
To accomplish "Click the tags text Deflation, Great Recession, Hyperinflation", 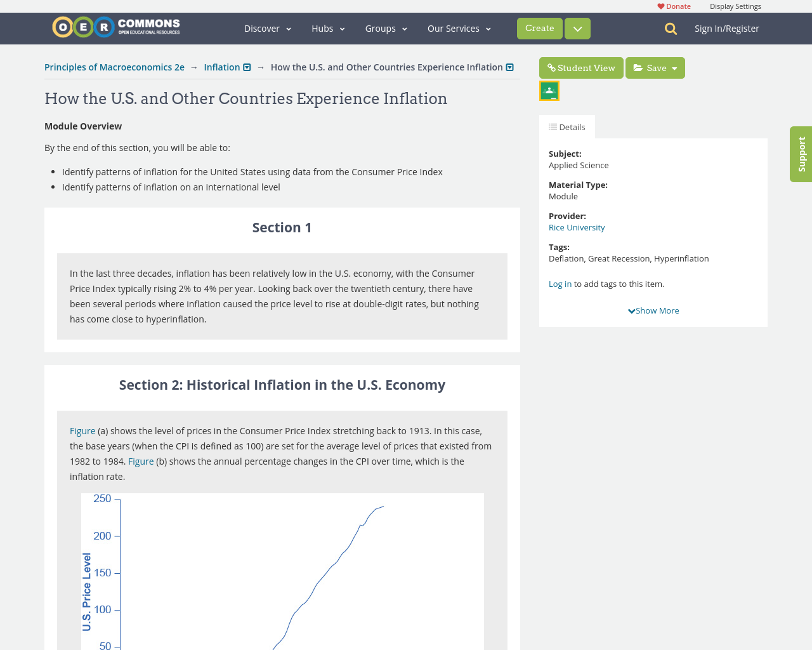I will [x=629, y=258].
